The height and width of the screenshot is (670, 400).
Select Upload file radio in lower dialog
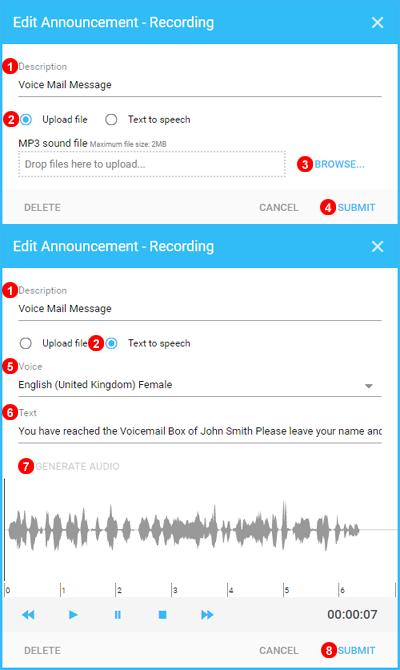tap(26, 343)
